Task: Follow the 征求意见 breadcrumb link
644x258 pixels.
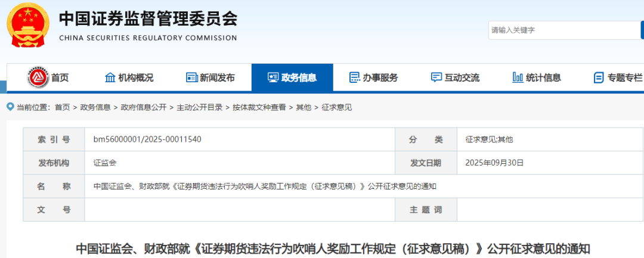Action: tap(336, 107)
